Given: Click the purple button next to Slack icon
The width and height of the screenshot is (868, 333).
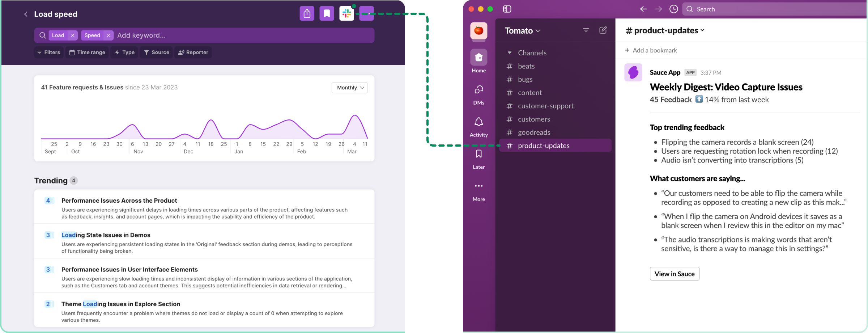Looking at the screenshot, I should (x=366, y=14).
